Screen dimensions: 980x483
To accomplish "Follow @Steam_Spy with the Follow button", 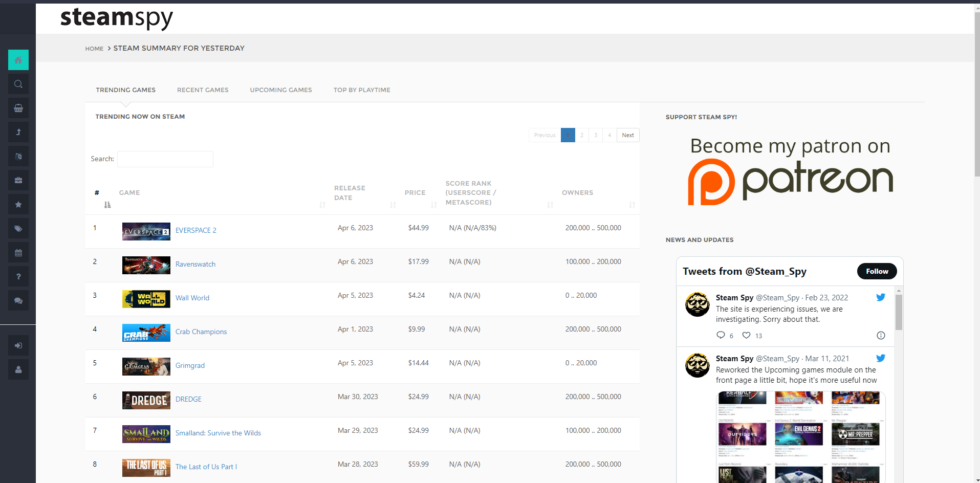I will point(877,271).
